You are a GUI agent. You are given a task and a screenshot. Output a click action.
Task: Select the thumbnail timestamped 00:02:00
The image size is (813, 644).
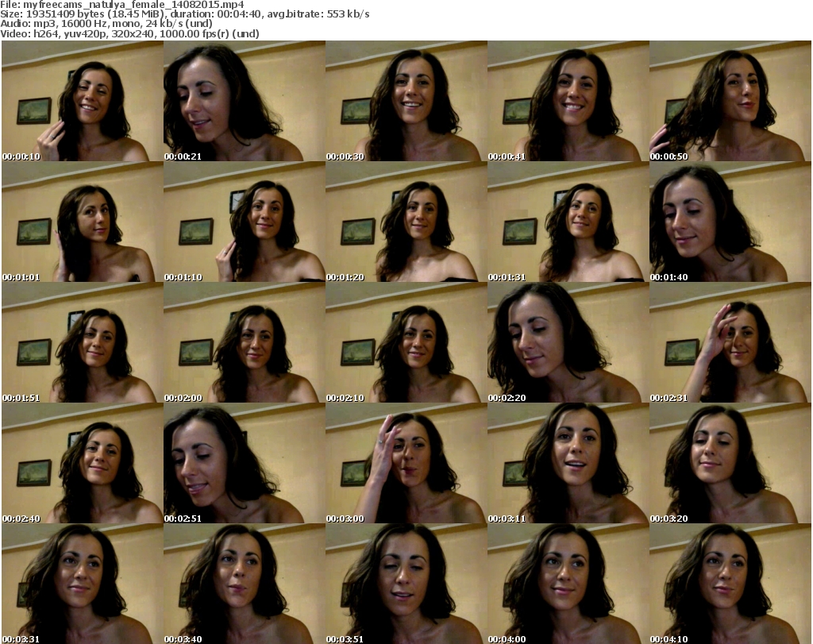(245, 343)
